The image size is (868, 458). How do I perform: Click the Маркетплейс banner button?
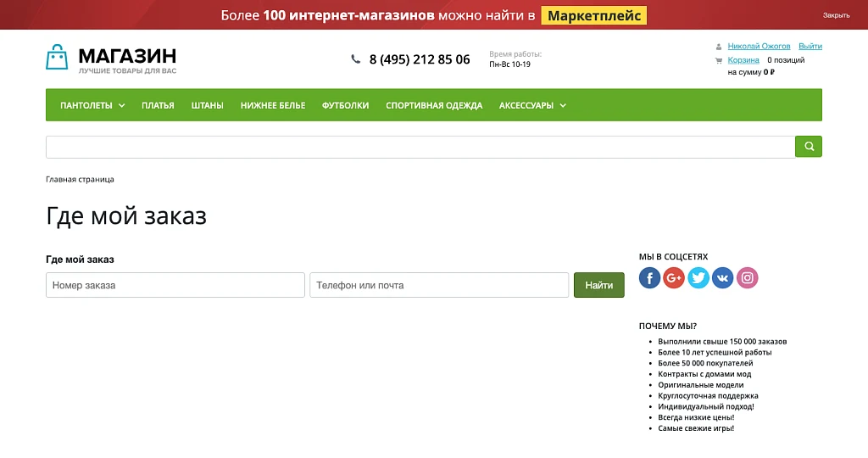click(594, 15)
